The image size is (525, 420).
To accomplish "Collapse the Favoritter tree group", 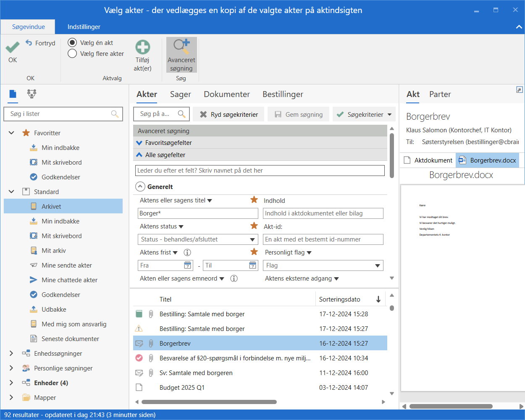I will (11, 133).
